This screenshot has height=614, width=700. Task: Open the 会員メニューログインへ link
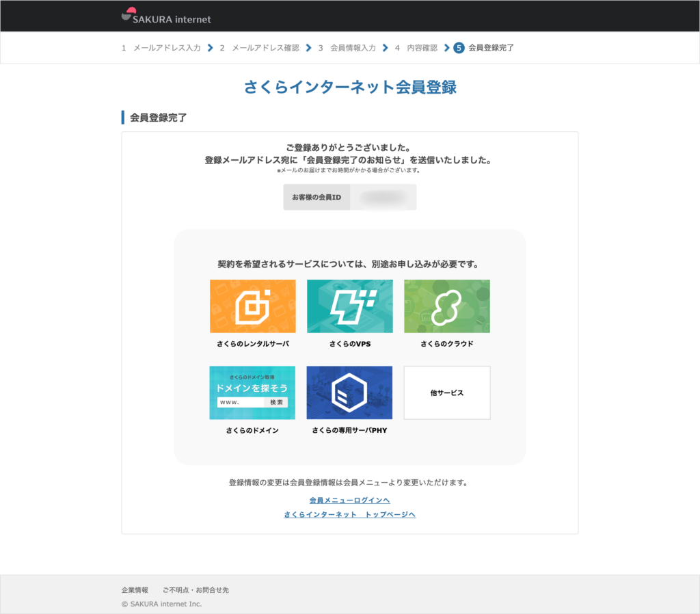[349, 500]
